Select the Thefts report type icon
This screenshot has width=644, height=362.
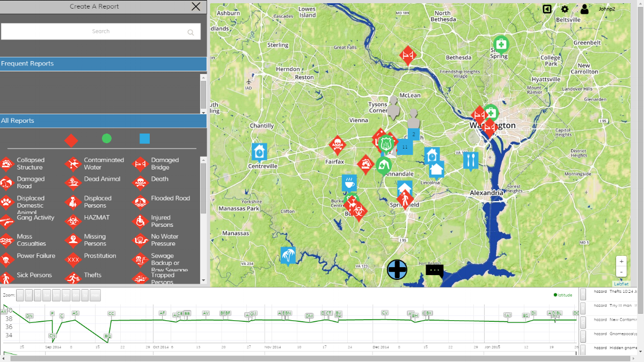(x=72, y=278)
